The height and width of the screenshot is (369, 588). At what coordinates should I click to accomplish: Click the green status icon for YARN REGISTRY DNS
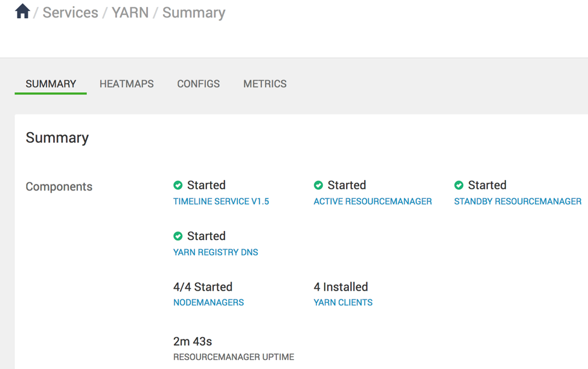tap(177, 236)
